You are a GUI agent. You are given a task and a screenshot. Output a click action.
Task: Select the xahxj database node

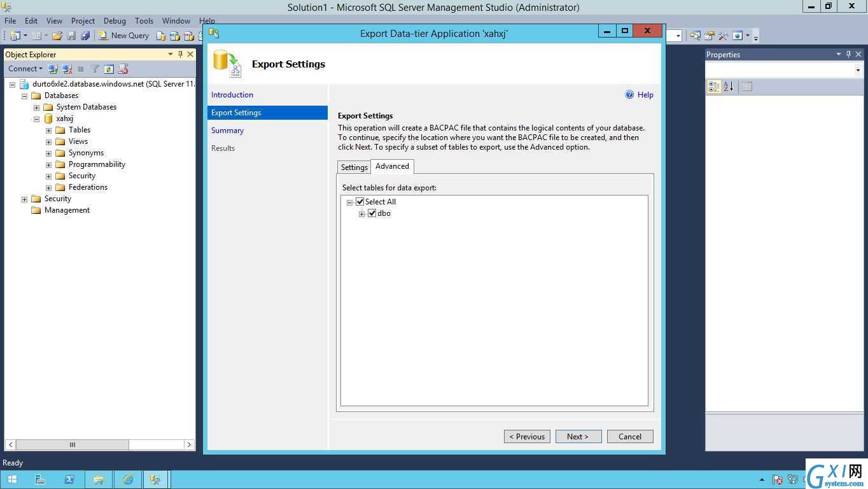coord(64,118)
